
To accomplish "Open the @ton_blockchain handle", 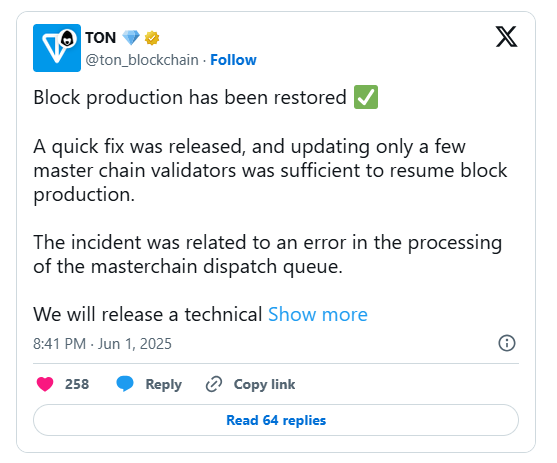I will (x=142, y=60).
